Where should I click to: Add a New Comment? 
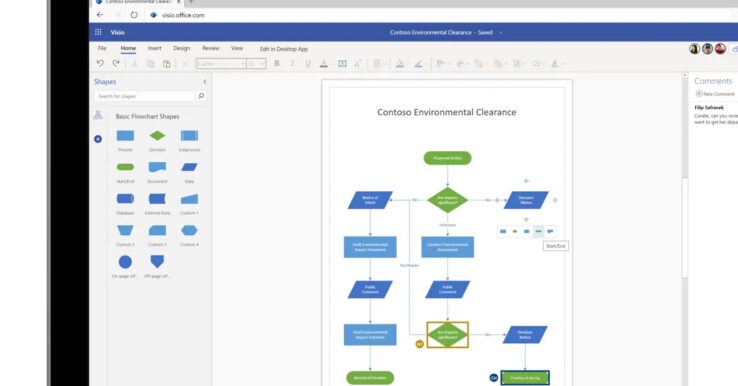point(715,94)
